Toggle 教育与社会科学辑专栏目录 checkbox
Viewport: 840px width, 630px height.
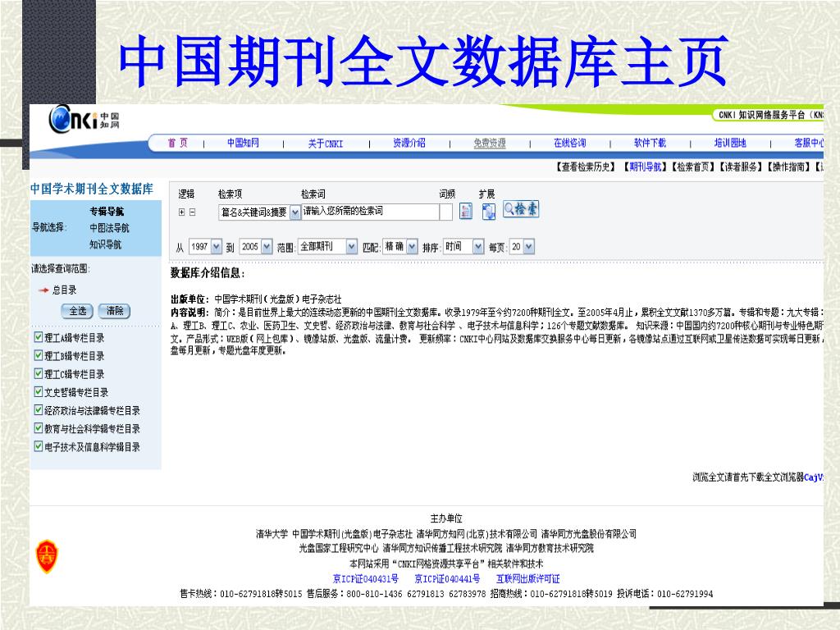pyautogui.click(x=38, y=428)
